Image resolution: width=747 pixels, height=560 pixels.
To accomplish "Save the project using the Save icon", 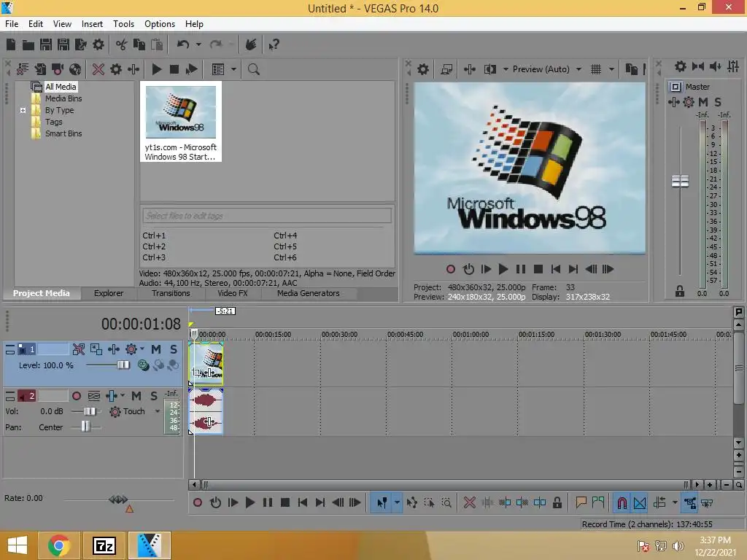I will pyautogui.click(x=46, y=44).
